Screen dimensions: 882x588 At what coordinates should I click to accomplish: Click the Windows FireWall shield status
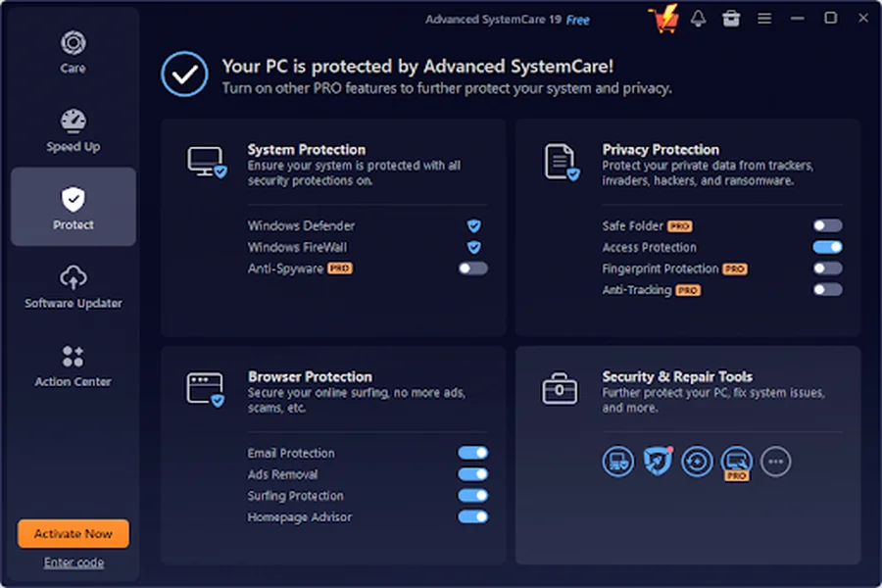[x=474, y=247]
